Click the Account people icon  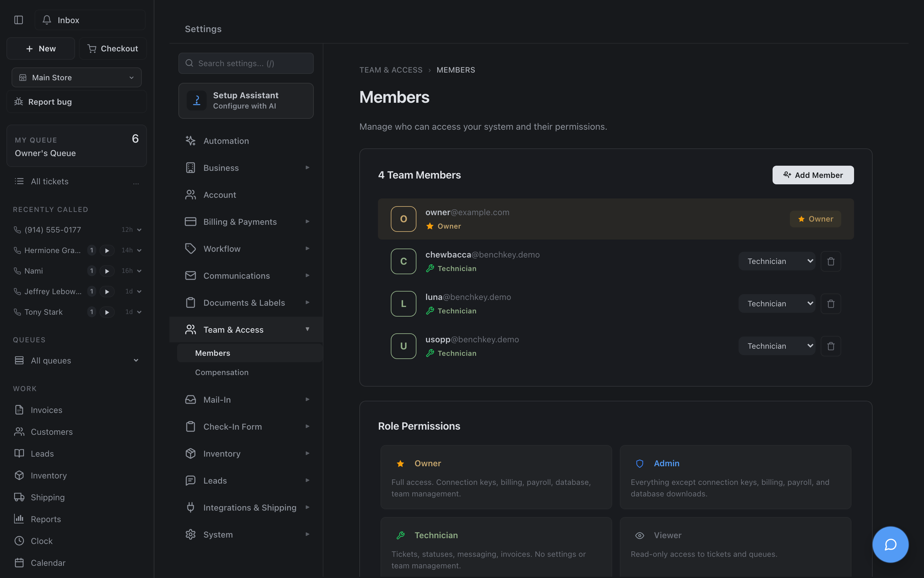tap(191, 195)
